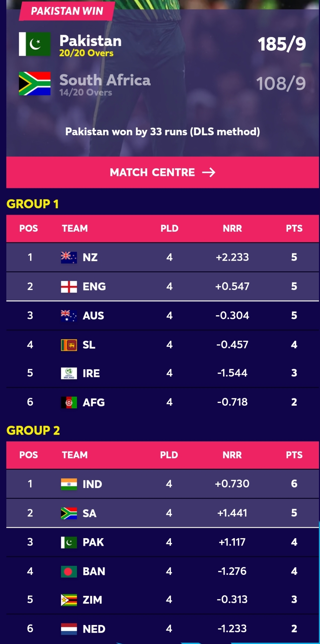
Task: Select the PAKISTAN WIN result badge
Action: (x=67, y=11)
